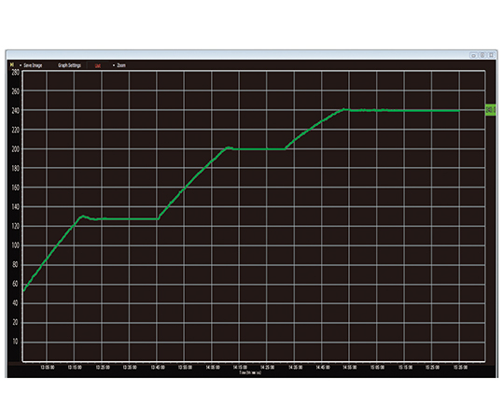Image resolution: width=504 pixels, height=420 pixels.
Task: Close the graph window
Action: click(x=491, y=55)
